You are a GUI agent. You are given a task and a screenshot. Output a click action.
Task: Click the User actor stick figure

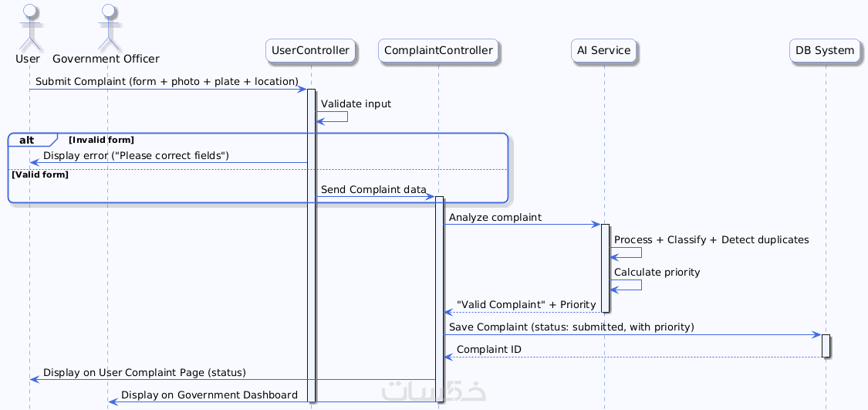tap(29, 26)
